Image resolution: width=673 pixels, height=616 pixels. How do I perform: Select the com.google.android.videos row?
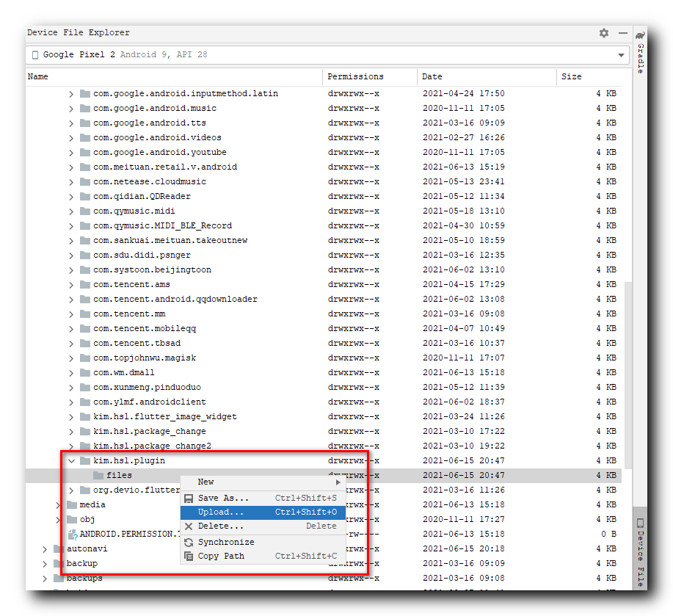pyautogui.click(x=323, y=137)
